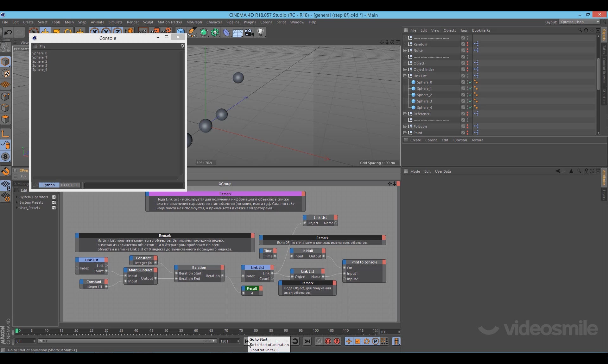
Task: Toggle visibility dots of Random object
Action: (467, 44)
